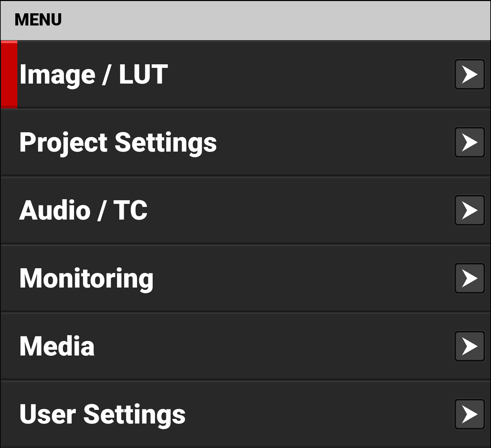Screen dimensions: 491x448
Task: Select the Project Settings menu label
Action: (118, 143)
